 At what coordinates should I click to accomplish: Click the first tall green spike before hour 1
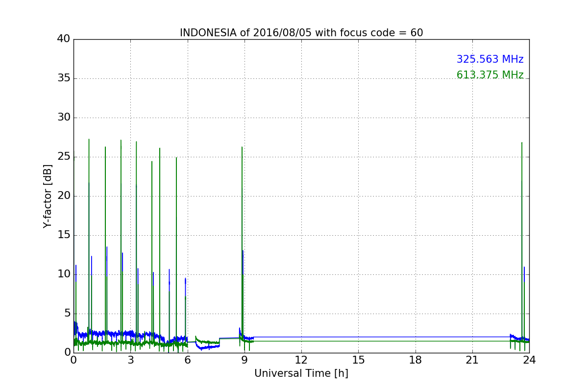[x=89, y=139]
